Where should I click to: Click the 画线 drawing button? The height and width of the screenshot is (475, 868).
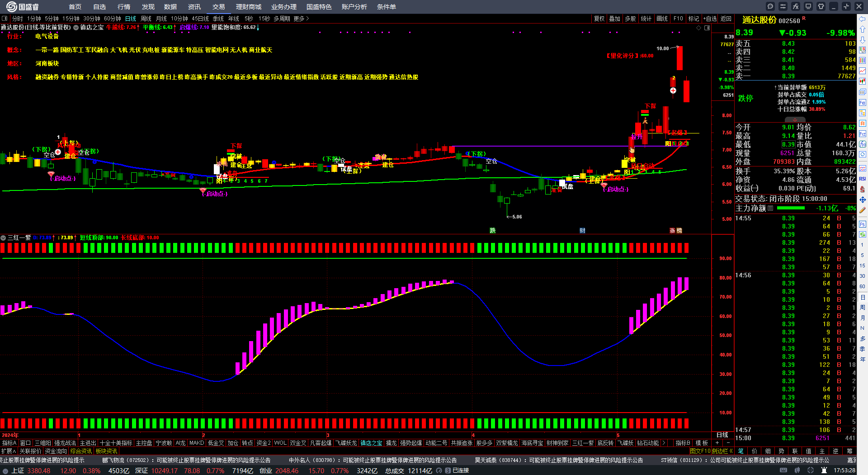click(x=662, y=19)
